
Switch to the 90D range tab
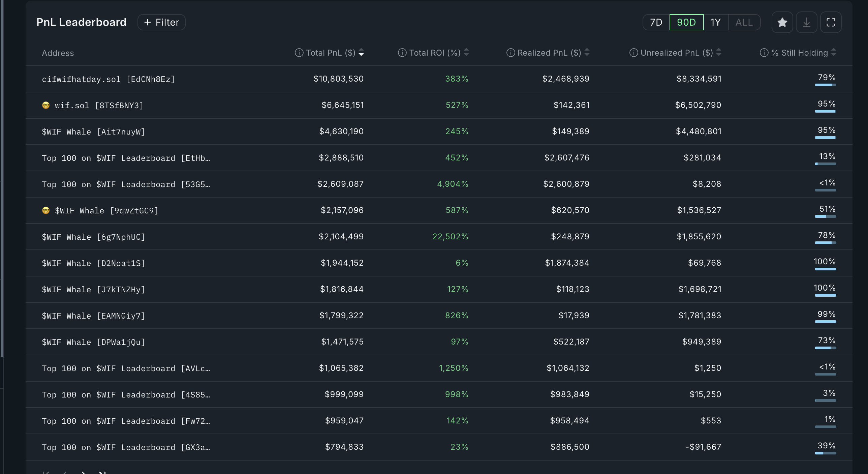click(x=686, y=22)
